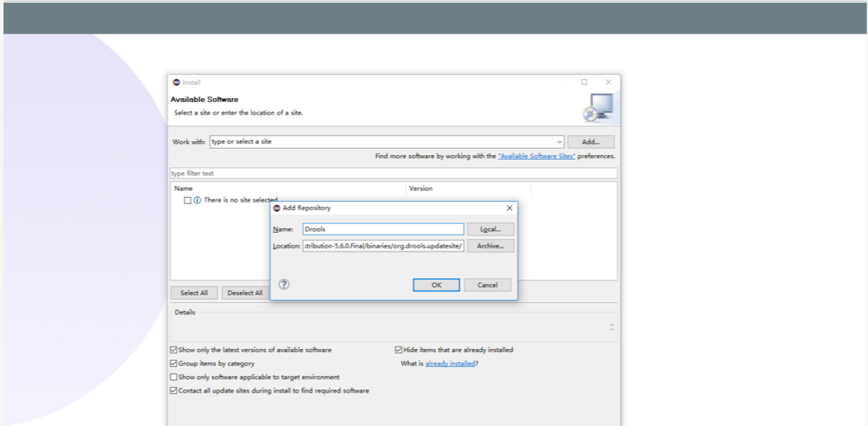Click the Eclipse icon in Add Repository title
Screen dimensions: 868x426
pyautogui.click(x=277, y=208)
